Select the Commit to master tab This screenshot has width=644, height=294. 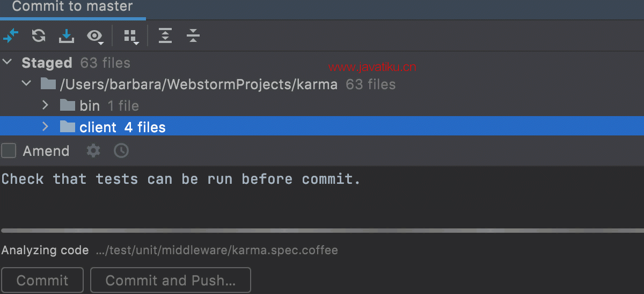[72, 8]
